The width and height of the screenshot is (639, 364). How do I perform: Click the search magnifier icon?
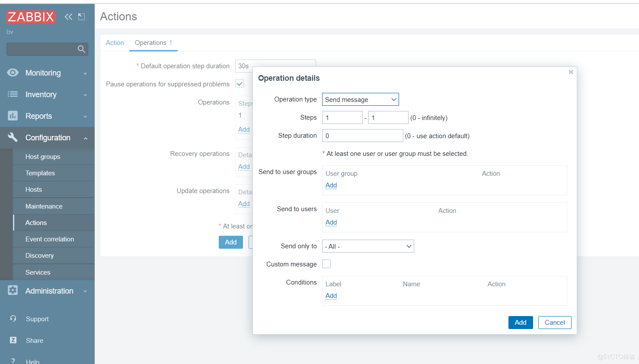click(81, 49)
